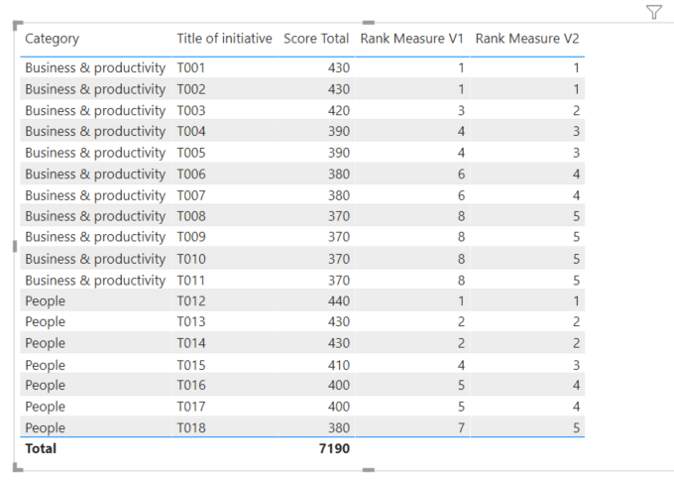
Task: Click the 7190 total score value
Action: point(334,449)
